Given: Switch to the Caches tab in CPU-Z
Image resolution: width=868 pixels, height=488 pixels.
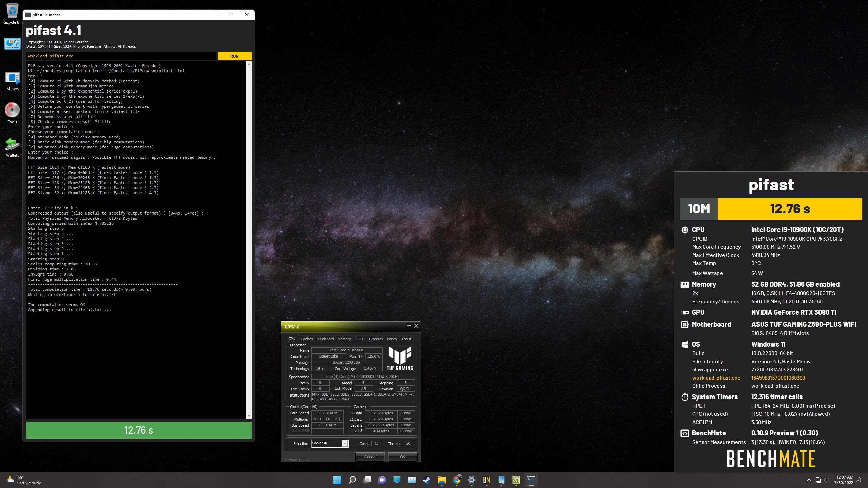Looking at the screenshot, I should tap(307, 339).
